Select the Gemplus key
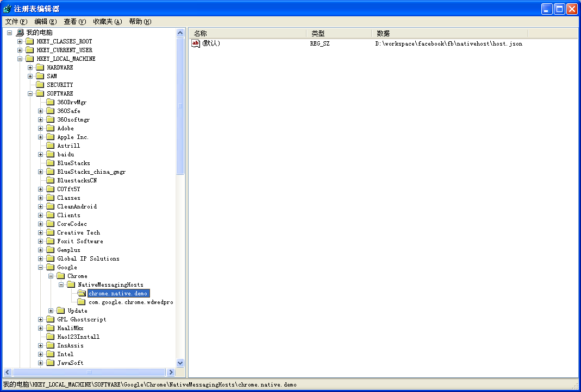The height and width of the screenshot is (392, 581). (x=68, y=250)
